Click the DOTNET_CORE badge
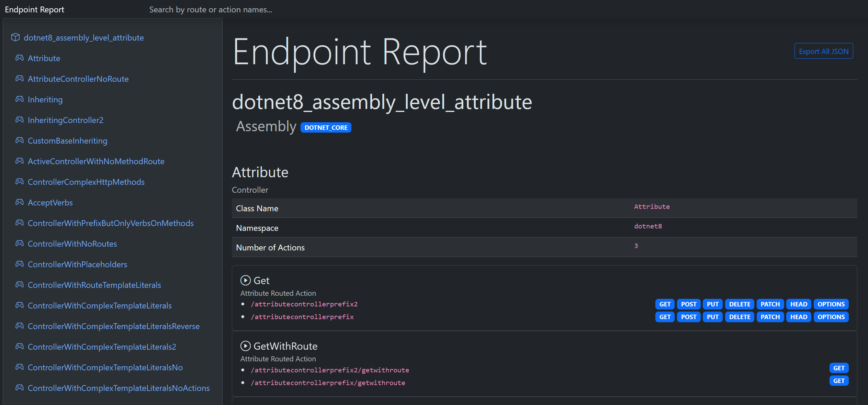 [326, 127]
